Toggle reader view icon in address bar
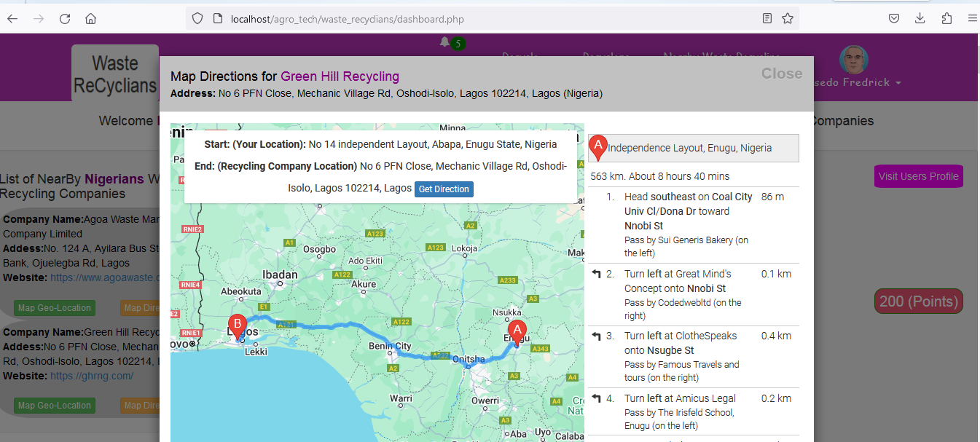Screen dimensions: 980x442 pos(767,18)
